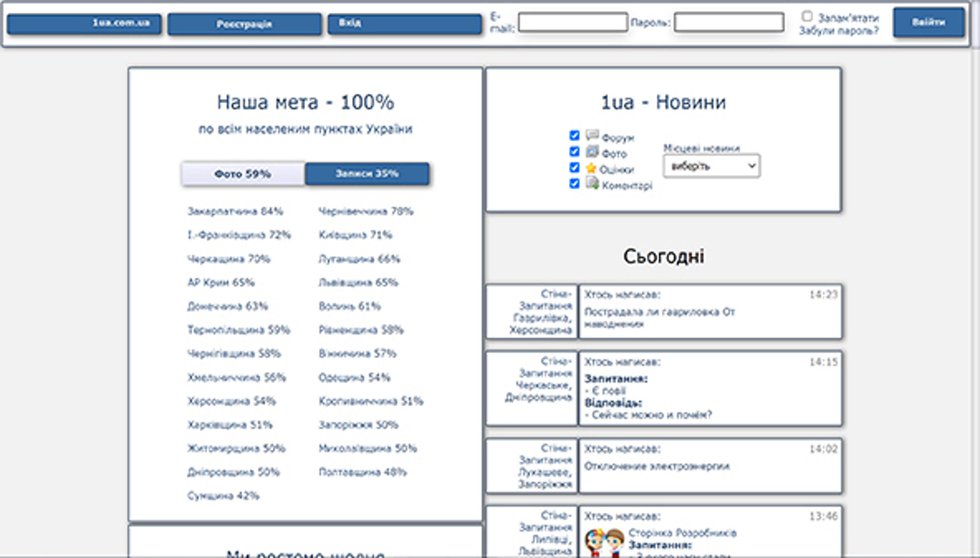Open the Місцеві новини виберіть dropdown
Viewport: 980px width, 558px height.
[x=710, y=166]
